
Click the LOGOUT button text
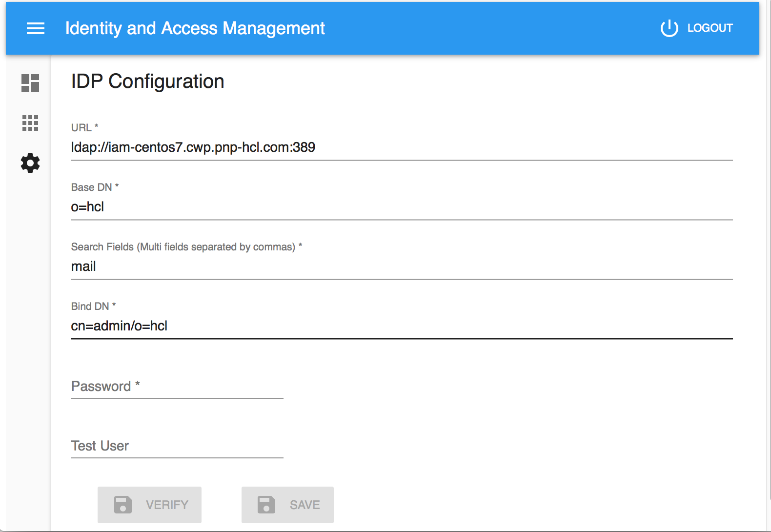click(x=710, y=28)
